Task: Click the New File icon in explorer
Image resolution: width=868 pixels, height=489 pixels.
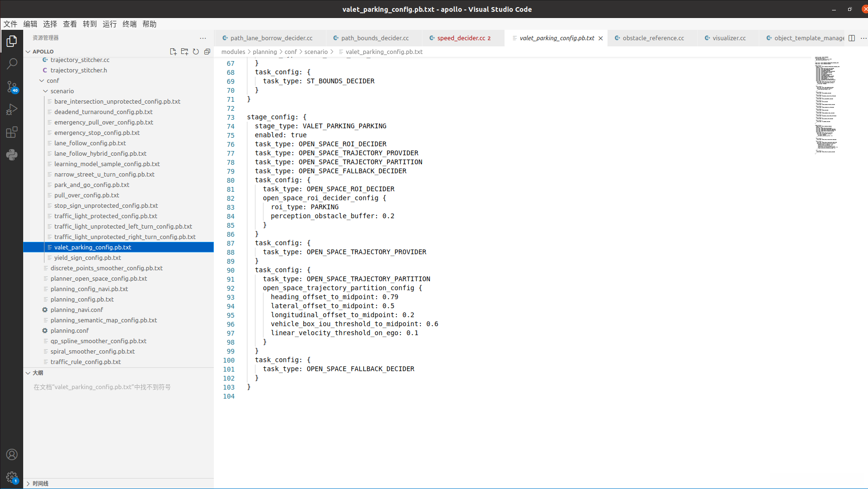Action: [173, 52]
